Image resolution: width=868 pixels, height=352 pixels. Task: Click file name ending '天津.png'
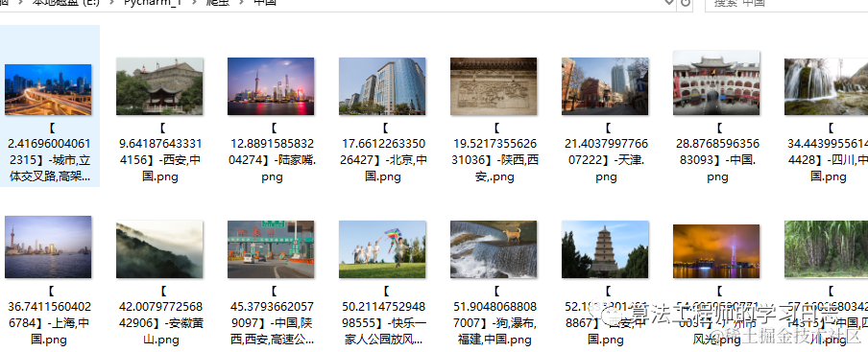pyautogui.click(x=606, y=153)
